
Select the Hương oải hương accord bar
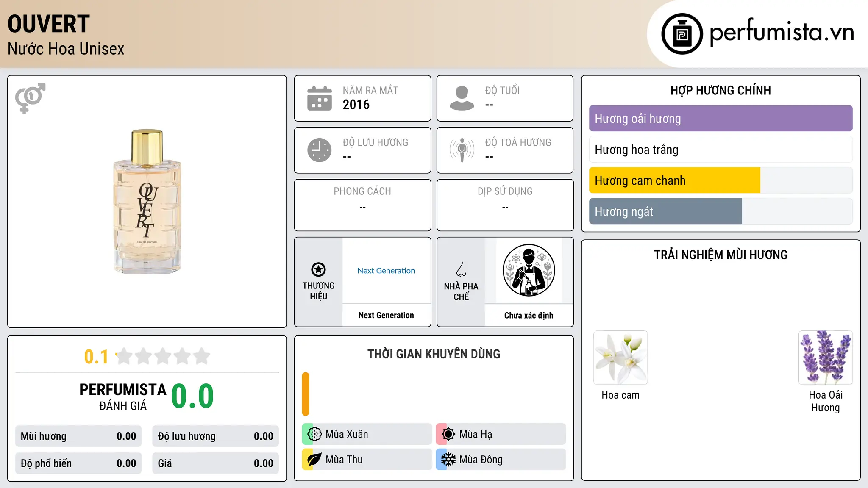click(x=721, y=119)
